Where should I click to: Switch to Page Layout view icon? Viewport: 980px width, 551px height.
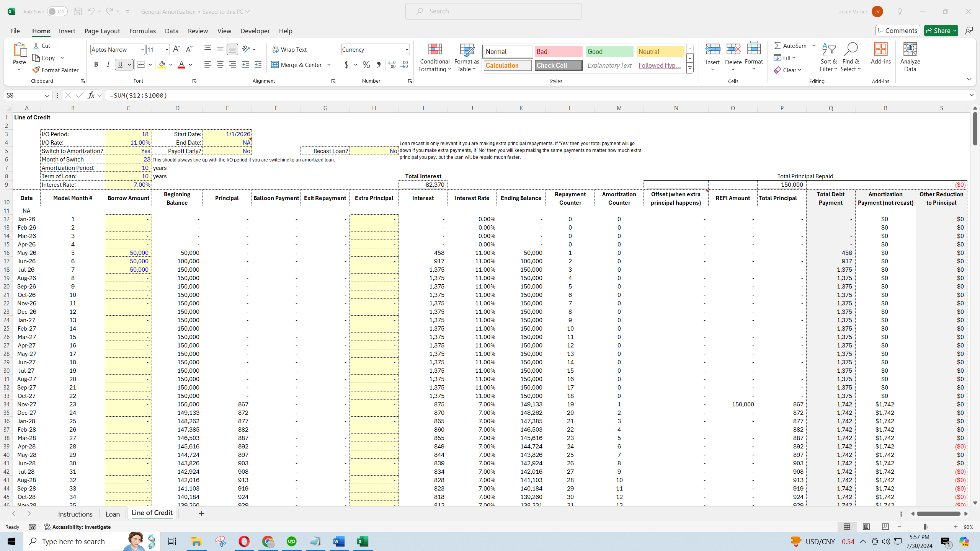click(866, 527)
